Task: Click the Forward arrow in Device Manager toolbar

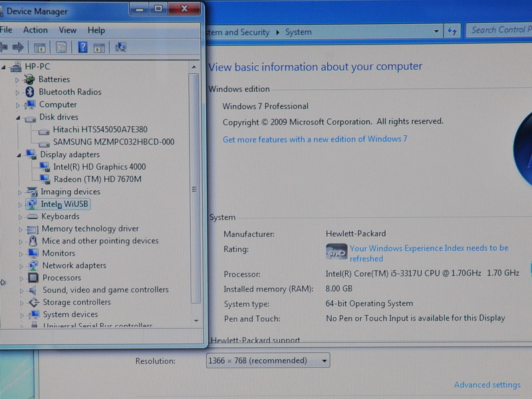Action: click(18, 47)
